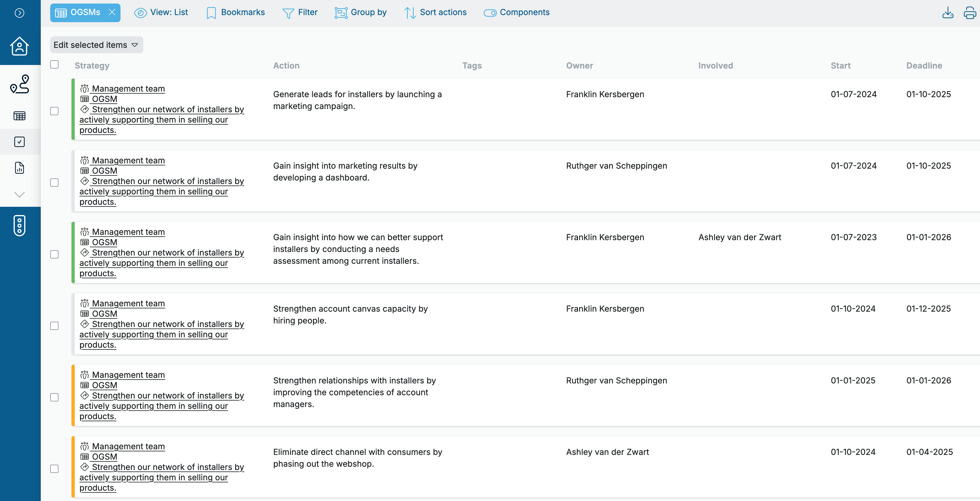Open the View: List menu
980x501 pixels.
161,12
